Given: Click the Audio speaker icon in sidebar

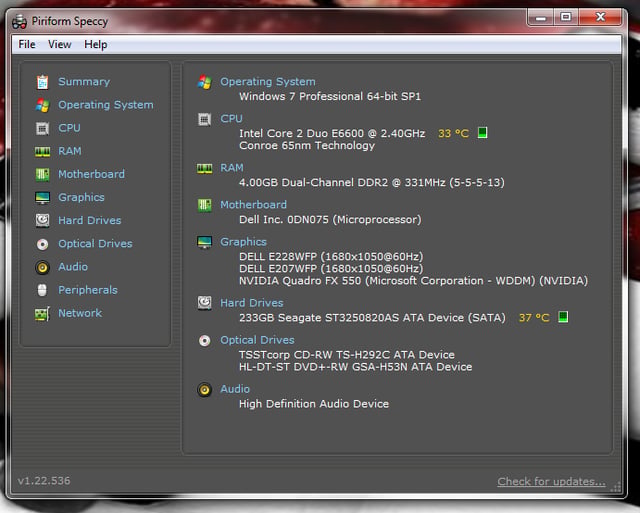Looking at the screenshot, I should coord(42,267).
